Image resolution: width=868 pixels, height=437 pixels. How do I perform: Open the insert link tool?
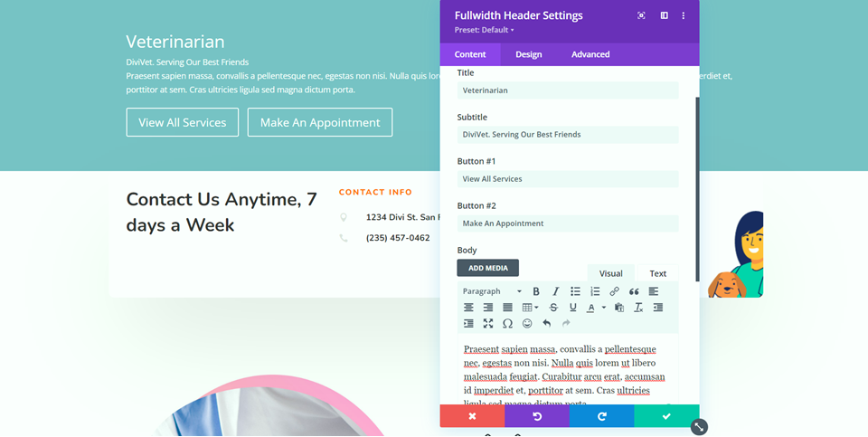coord(615,291)
